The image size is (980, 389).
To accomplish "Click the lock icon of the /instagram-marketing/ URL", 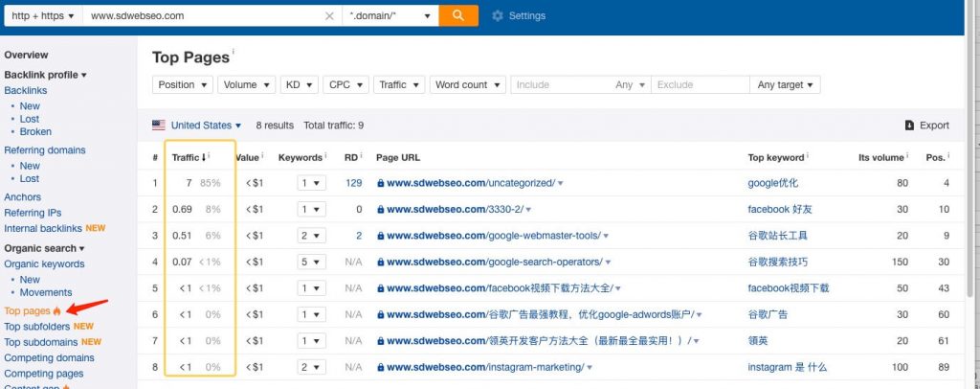I will tap(380, 367).
